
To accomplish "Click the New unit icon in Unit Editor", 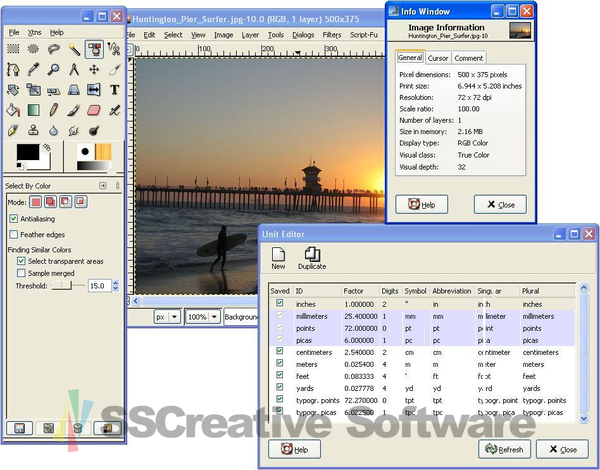I will 278,258.
